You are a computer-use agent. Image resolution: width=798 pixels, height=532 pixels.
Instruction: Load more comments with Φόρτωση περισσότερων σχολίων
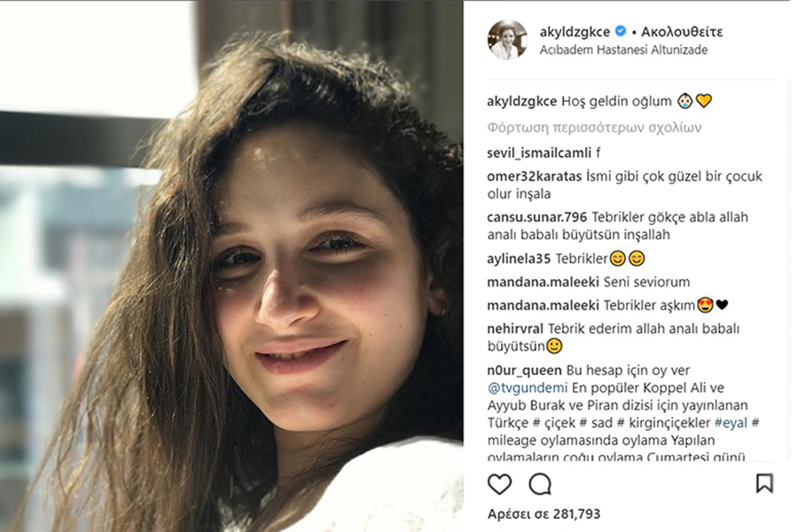(x=594, y=128)
